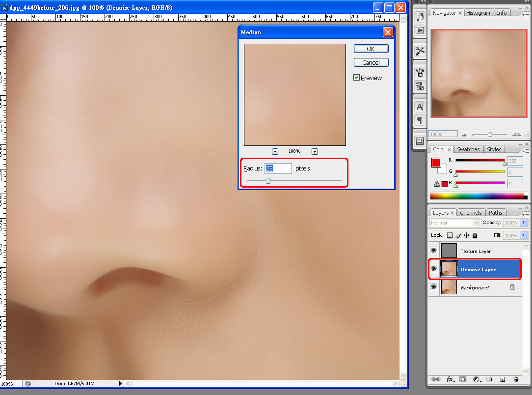Expand the Opacity slider arrow

[x=523, y=223]
